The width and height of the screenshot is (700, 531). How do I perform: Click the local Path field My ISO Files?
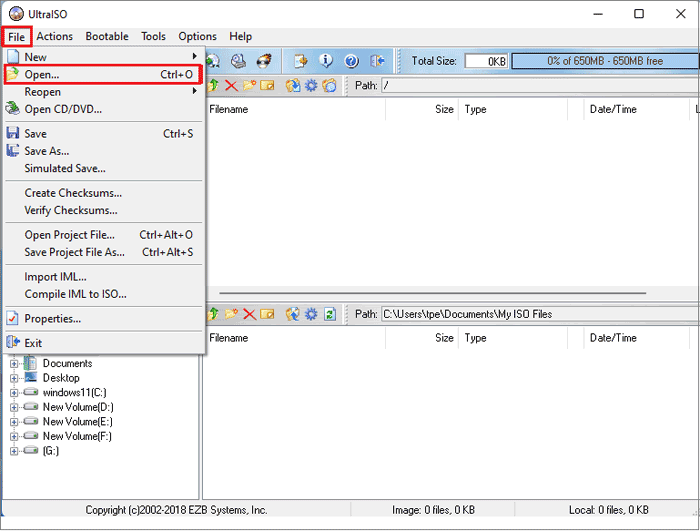540,314
